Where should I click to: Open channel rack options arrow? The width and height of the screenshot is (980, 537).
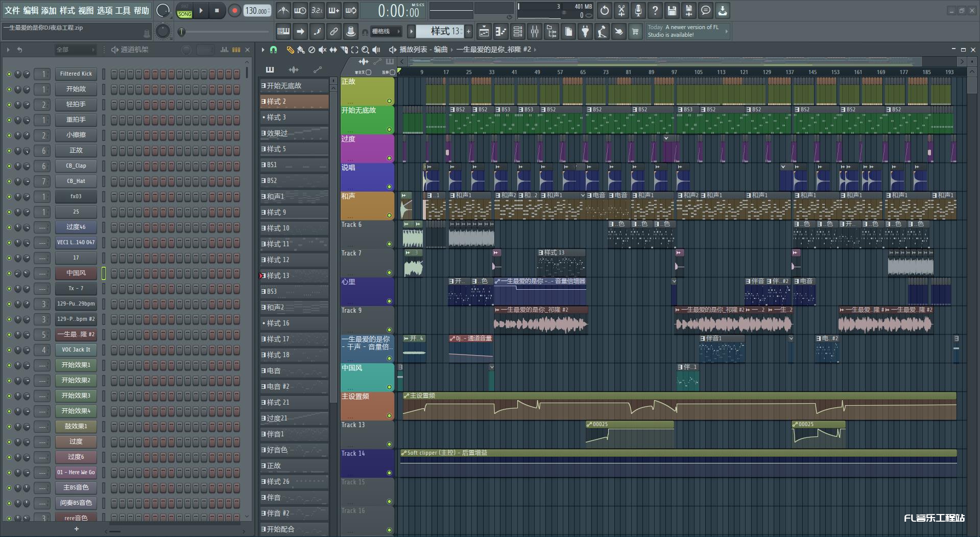[x=8, y=50]
